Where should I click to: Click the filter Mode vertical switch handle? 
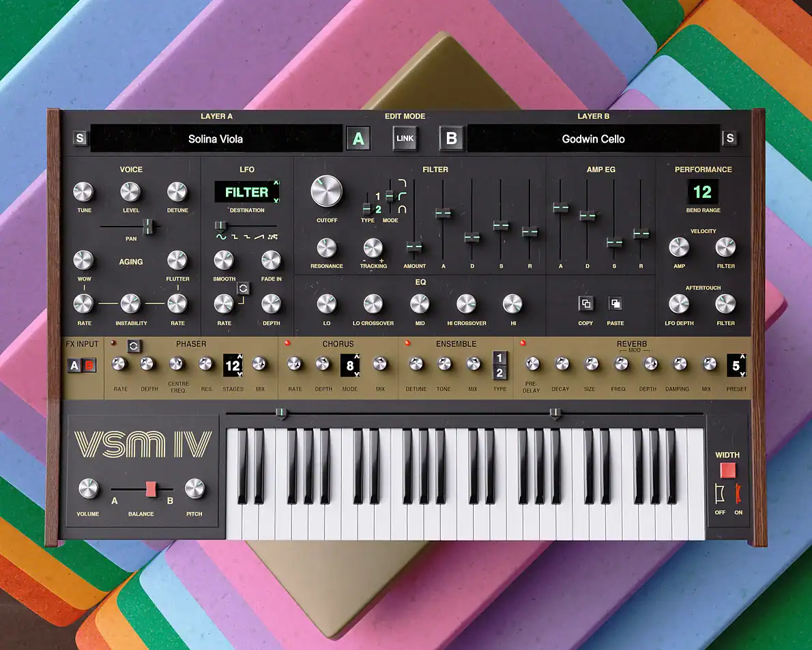click(x=390, y=197)
